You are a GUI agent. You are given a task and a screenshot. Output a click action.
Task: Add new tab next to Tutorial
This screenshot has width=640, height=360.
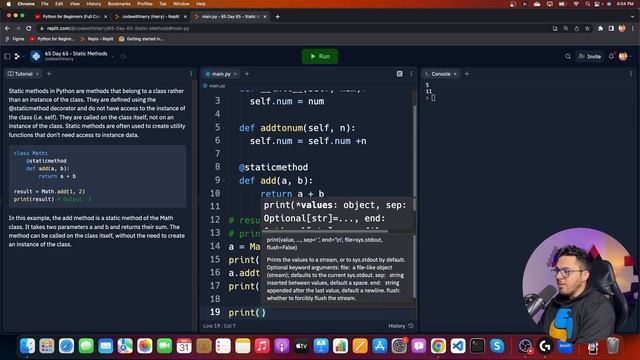[49, 74]
